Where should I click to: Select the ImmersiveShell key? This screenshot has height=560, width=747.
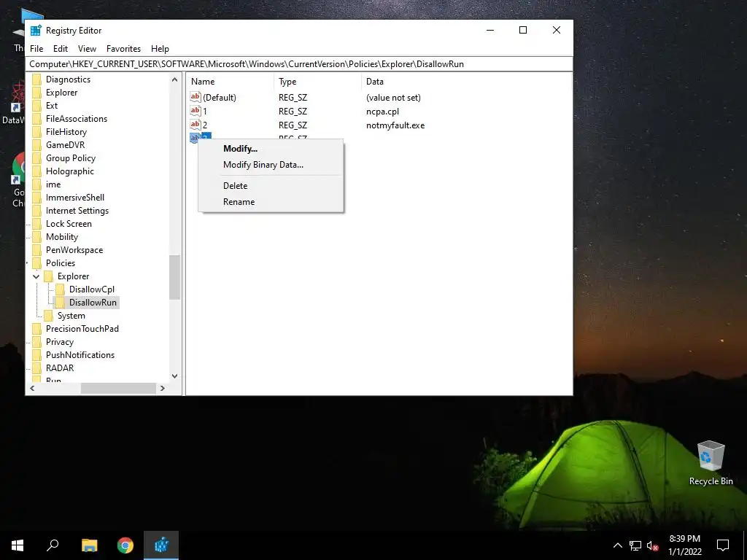75,197
